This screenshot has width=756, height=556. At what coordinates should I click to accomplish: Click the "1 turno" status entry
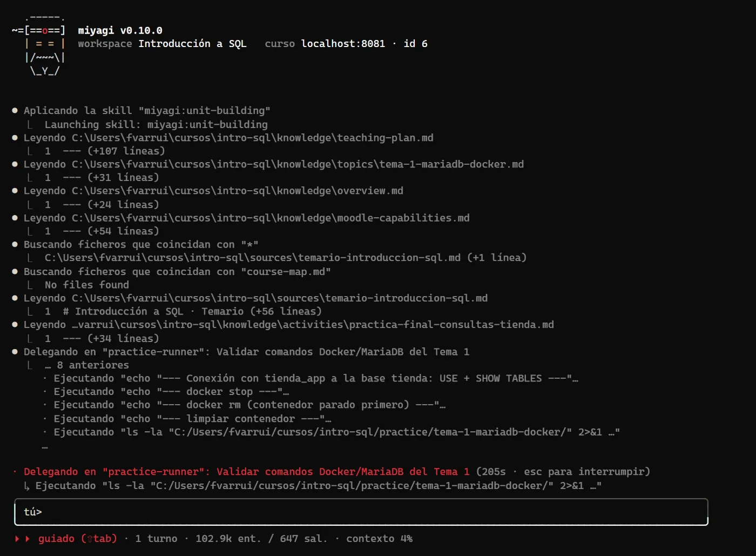coord(156,539)
